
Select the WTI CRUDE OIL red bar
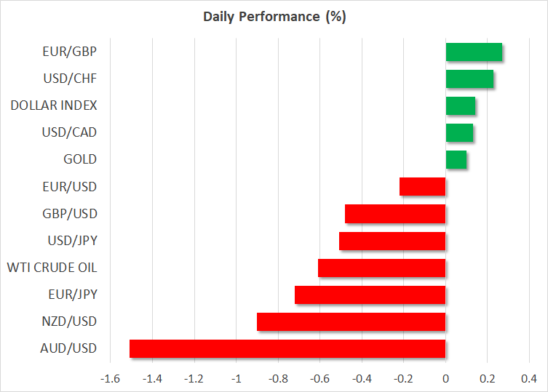pos(381,268)
